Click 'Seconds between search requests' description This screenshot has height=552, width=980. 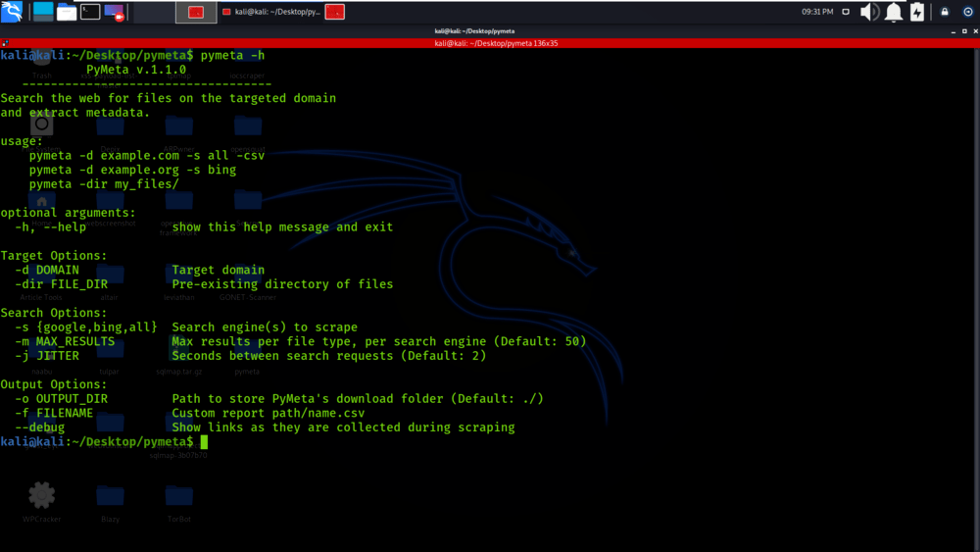tap(329, 356)
